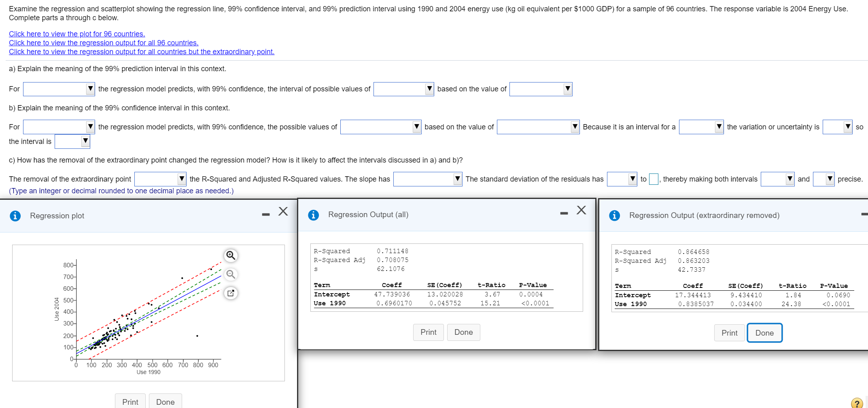This screenshot has height=408, width=868.
Task: Open part a's "based on the value of" dropdown
Action: (x=541, y=89)
